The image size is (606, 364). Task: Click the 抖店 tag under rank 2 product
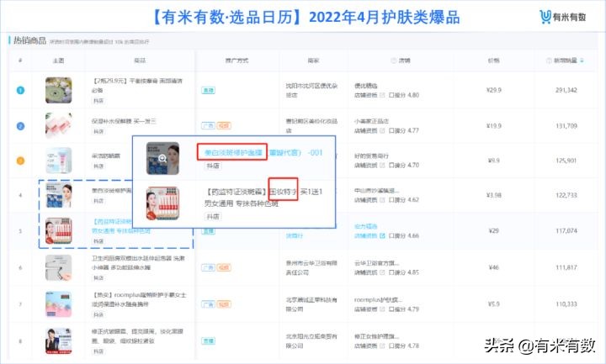pyautogui.click(x=98, y=132)
